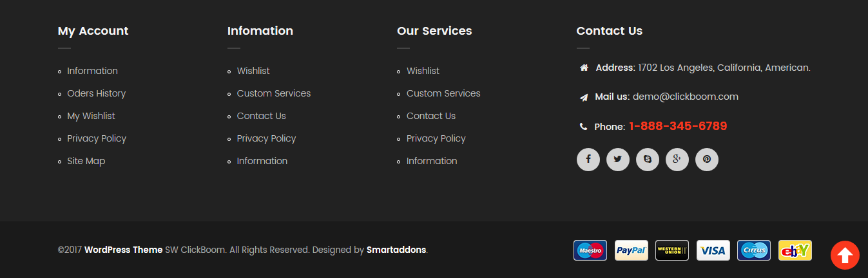
Task: Click the orange back-to-top arrow button
Action: (x=845, y=255)
